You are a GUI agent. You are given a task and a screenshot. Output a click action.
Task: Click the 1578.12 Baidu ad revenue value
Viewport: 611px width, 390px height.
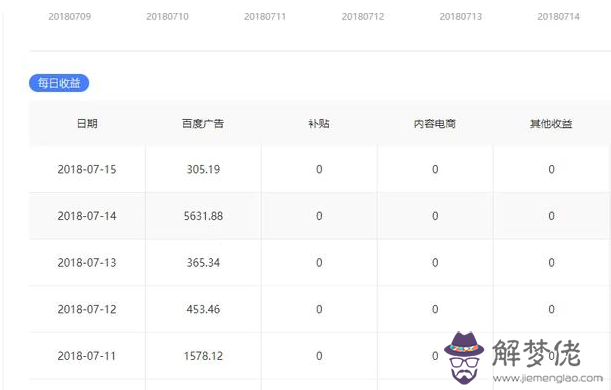(203, 356)
